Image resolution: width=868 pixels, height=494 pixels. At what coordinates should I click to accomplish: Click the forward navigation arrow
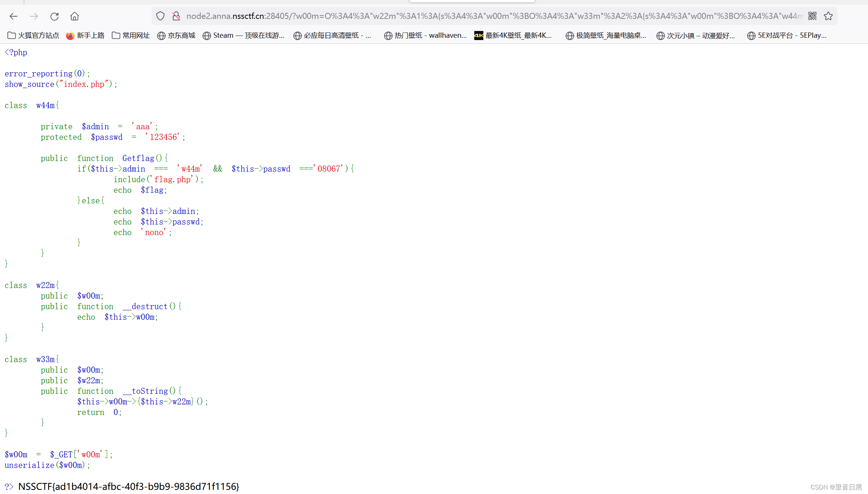coord(34,16)
